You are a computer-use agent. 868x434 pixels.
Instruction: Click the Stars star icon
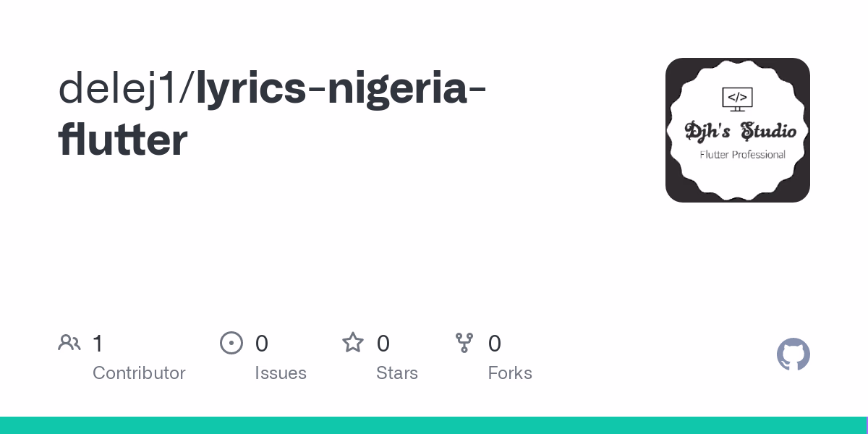point(353,343)
